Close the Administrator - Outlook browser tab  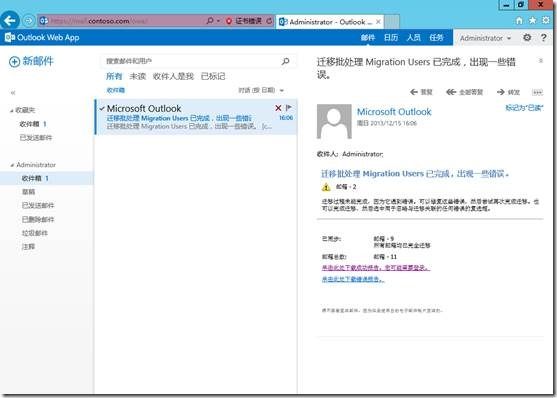coord(378,22)
